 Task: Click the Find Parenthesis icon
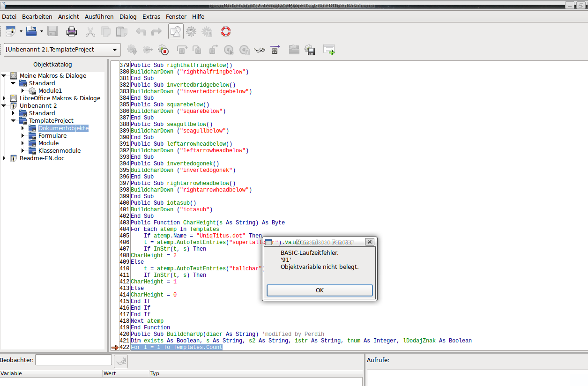pos(275,50)
